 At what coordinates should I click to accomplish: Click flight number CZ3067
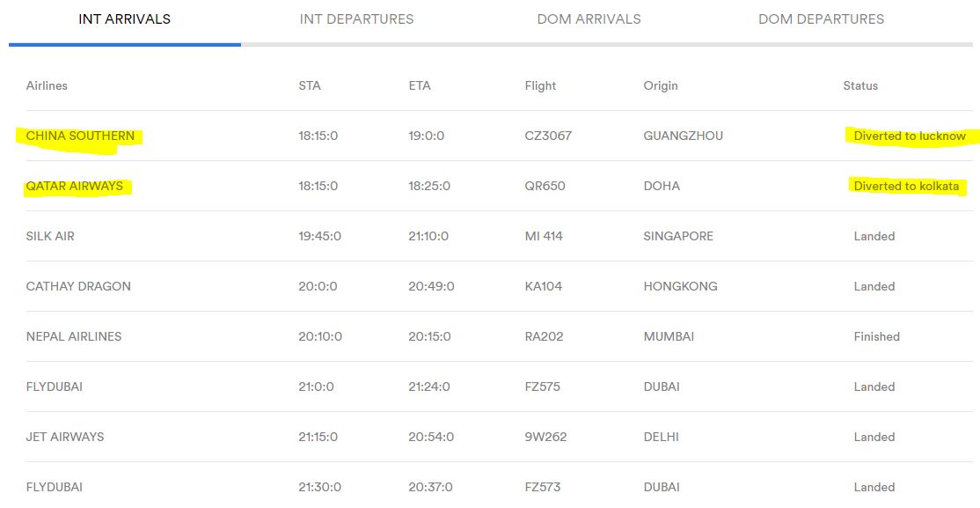pyautogui.click(x=548, y=136)
